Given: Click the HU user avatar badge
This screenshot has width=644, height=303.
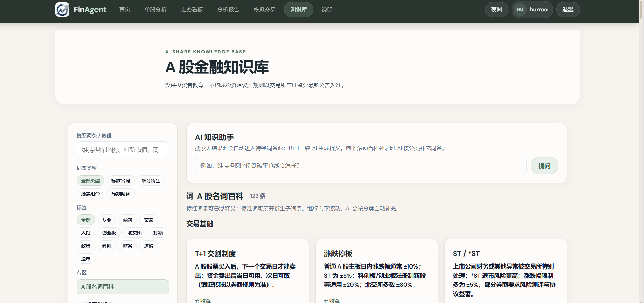Looking at the screenshot, I should (x=520, y=9).
